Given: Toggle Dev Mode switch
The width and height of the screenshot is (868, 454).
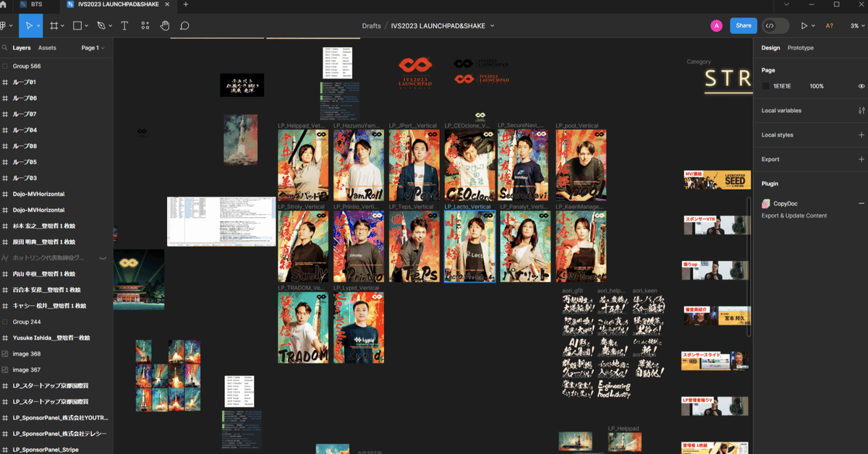Looking at the screenshot, I should pos(775,25).
